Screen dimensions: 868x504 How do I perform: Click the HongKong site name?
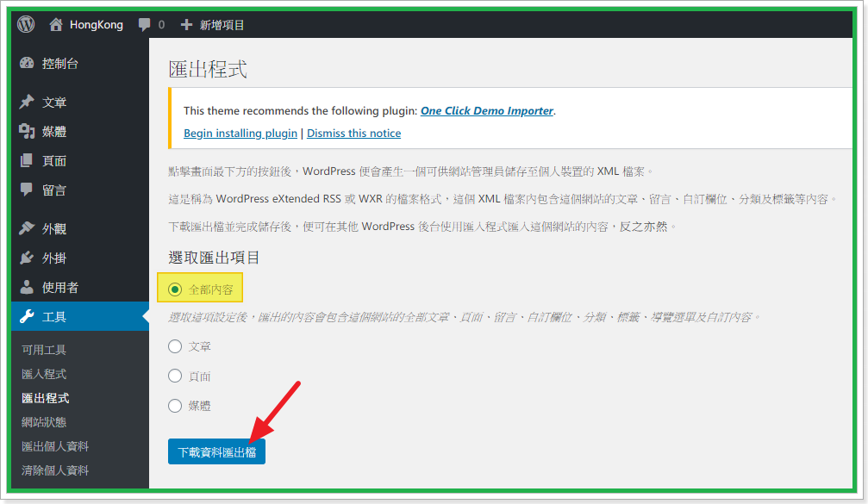tap(97, 24)
